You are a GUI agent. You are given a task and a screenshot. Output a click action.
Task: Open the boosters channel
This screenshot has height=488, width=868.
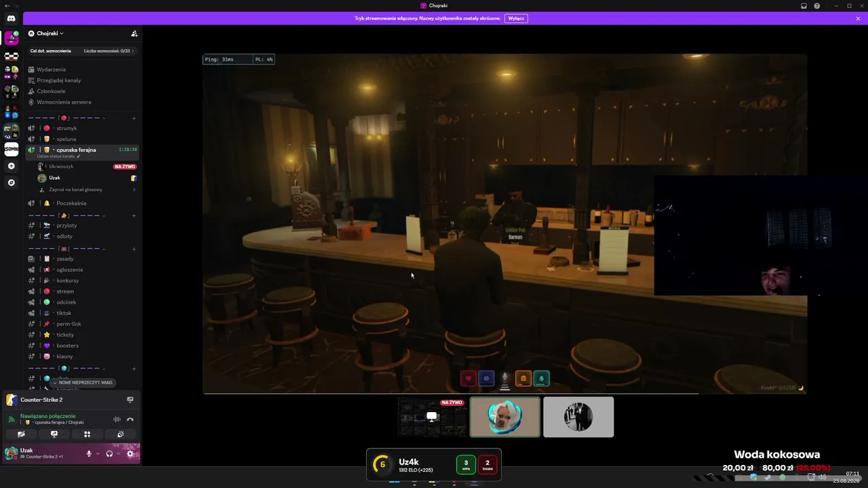click(x=82, y=346)
